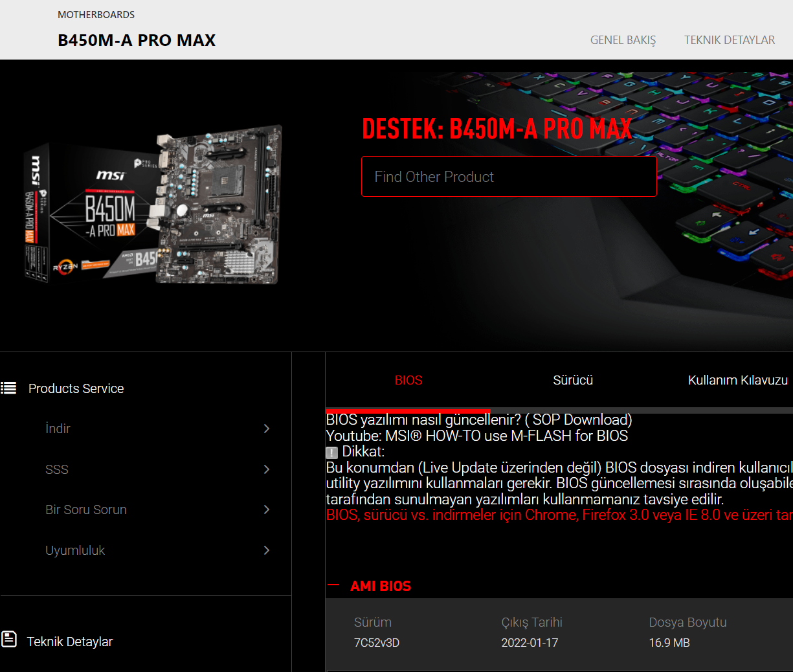
Task: Switch to the BIOS tab
Action: 408,380
